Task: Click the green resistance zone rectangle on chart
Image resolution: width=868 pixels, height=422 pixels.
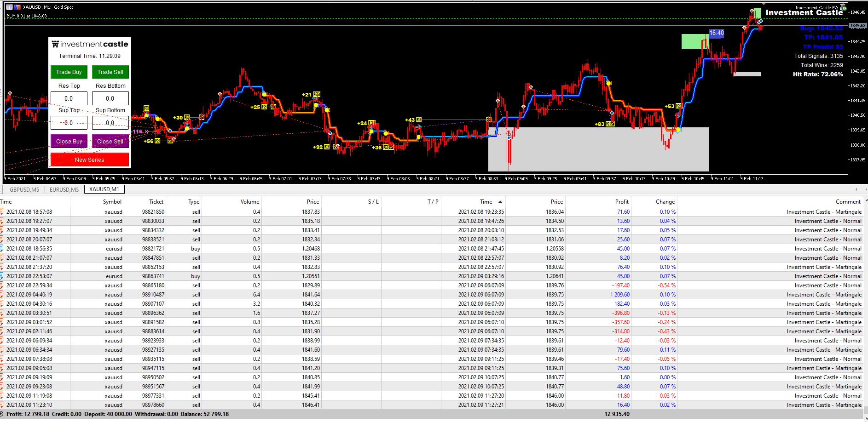Action: (695, 41)
